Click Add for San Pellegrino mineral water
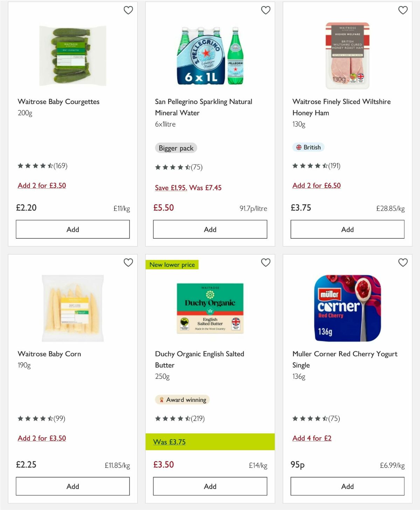Viewport: 420px width, 510px height. tap(210, 229)
